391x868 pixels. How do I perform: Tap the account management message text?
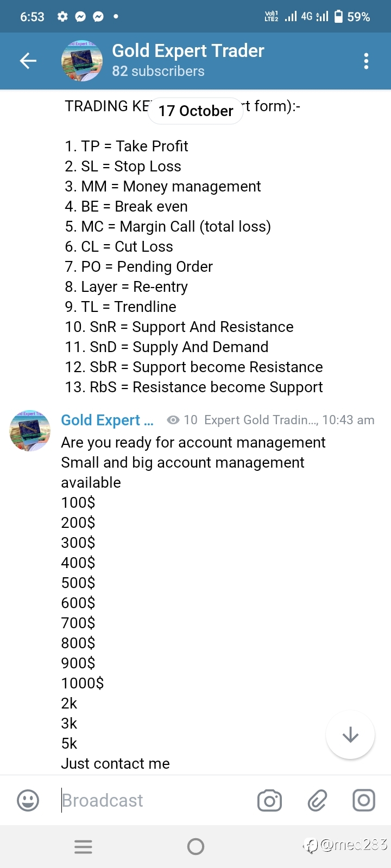193,603
